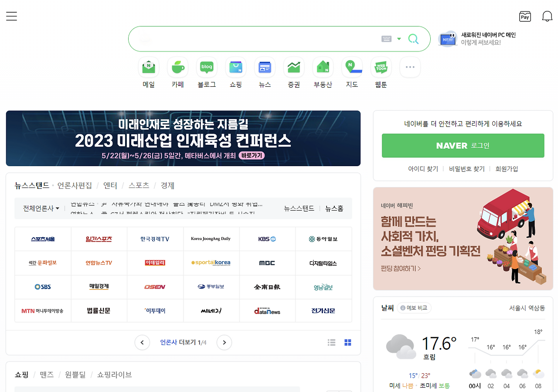Open the 문화일보 press logo
The height and width of the screenshot is (392, 558).
pyautogui.click(x=43, y=263)
